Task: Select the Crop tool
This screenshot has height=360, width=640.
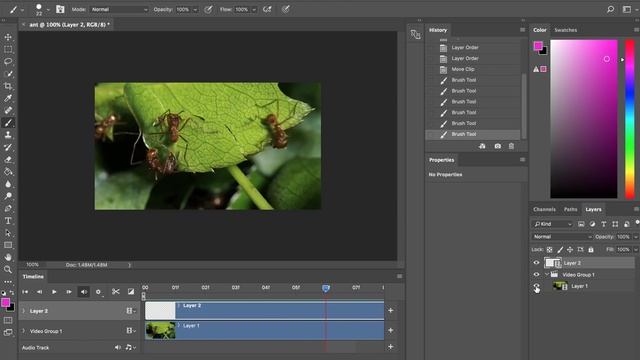Action: click(x=8, y=86)
